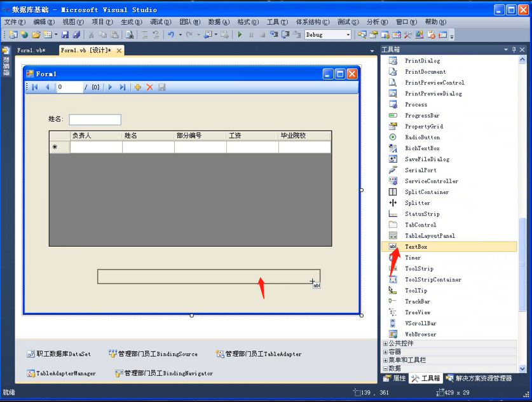Click the Pause (Break All) icon

(251, 34)
